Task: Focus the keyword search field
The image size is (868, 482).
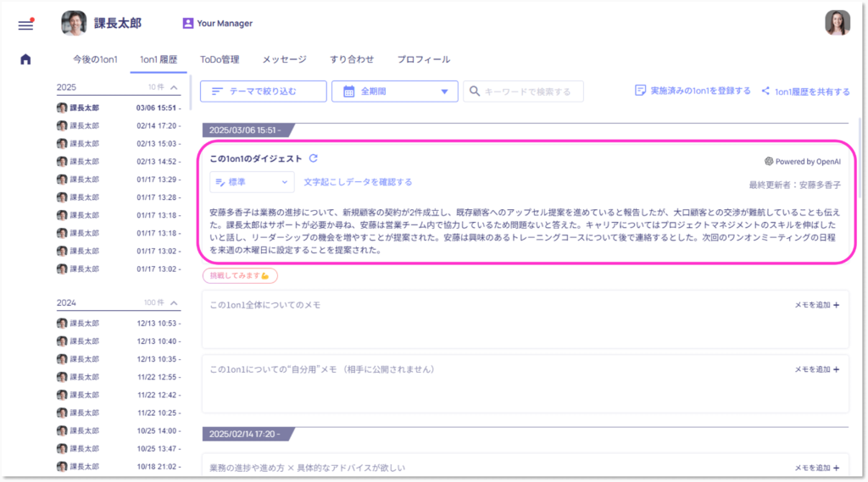Action: (523, 91)
